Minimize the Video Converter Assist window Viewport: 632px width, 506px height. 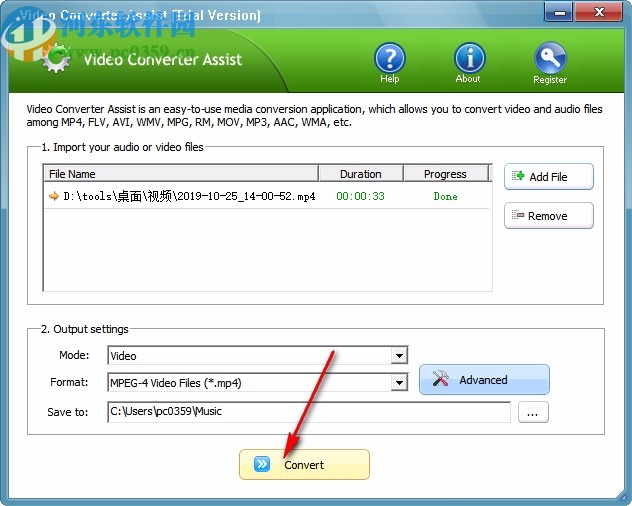[x=559, y=12]
